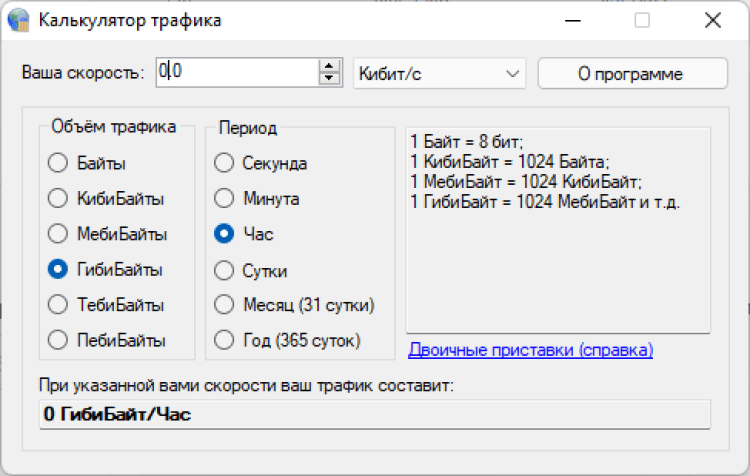Select the Байты radio button
Screen dimensions: 750x476
(x=58, y=163)
